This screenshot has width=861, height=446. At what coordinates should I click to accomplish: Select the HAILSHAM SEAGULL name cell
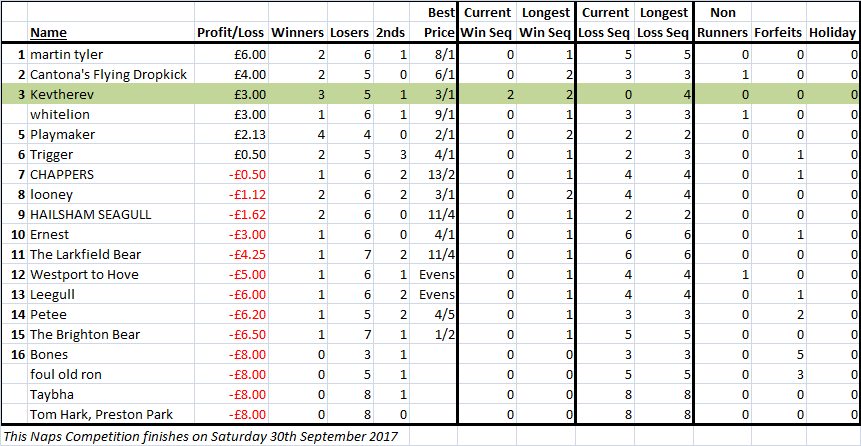tap(111, 215)
